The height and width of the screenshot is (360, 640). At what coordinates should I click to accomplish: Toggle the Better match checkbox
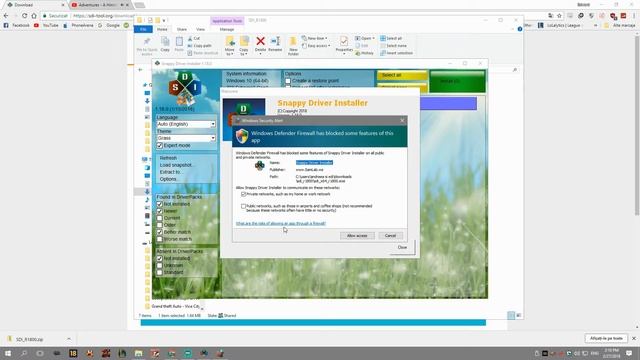tap(160, 232)
